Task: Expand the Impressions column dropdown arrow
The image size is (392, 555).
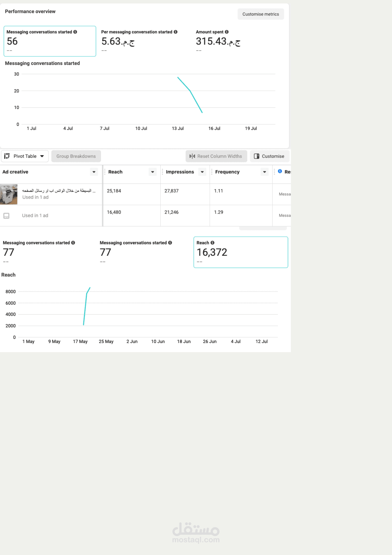Action: (x=202, y=172)
